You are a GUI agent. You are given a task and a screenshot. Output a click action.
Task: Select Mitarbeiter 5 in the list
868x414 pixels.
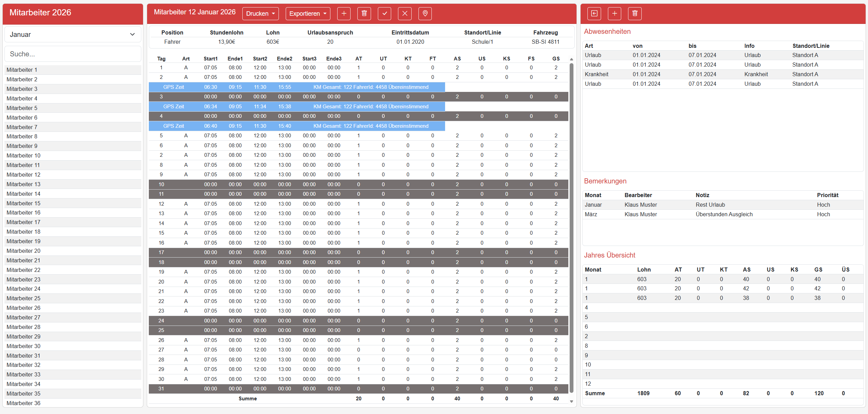(73, 108)
